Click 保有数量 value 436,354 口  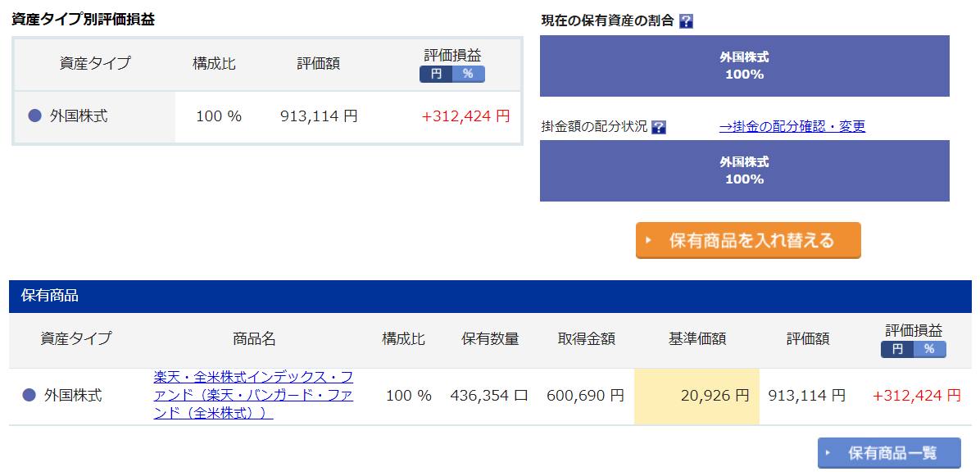pyautogui.click(x=489, y=396)
